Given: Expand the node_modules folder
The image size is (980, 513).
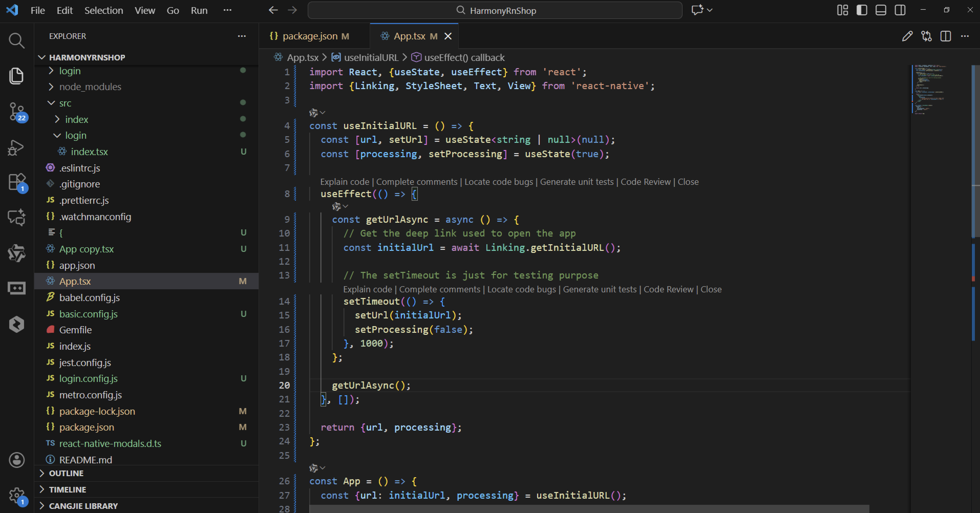Looking at the screenshot, I should tap(90, 87).
